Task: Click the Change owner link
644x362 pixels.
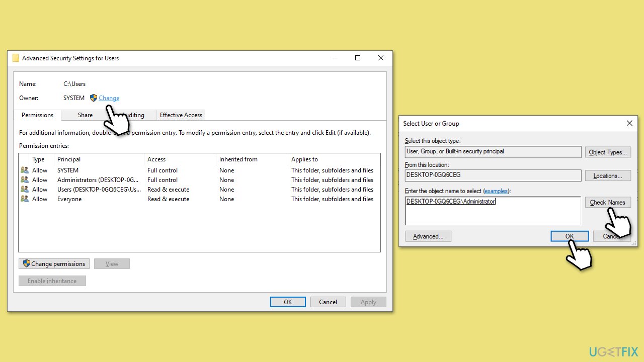Action: tap(109, 98)
